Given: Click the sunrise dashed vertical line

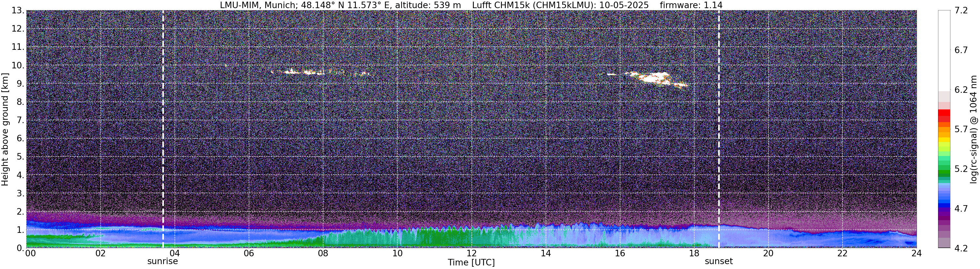Looking at the screenshot, I should click(163, 129).
